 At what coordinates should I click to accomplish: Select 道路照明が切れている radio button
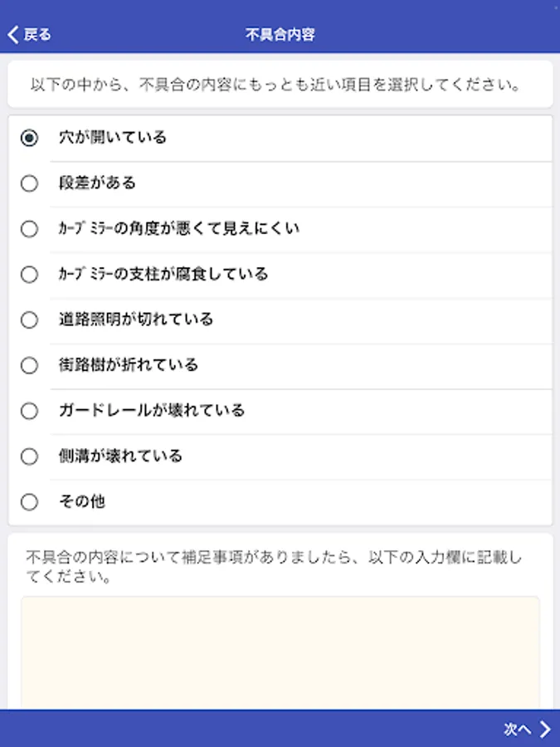(x=30, y=320)
